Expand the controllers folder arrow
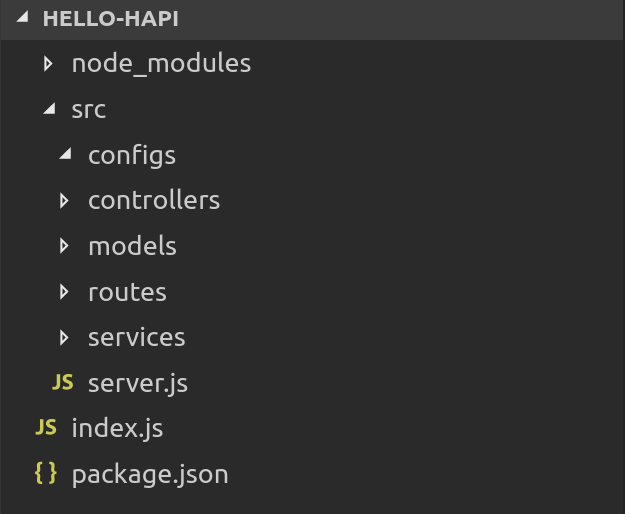The image size is (625, 514). (65, 200)
